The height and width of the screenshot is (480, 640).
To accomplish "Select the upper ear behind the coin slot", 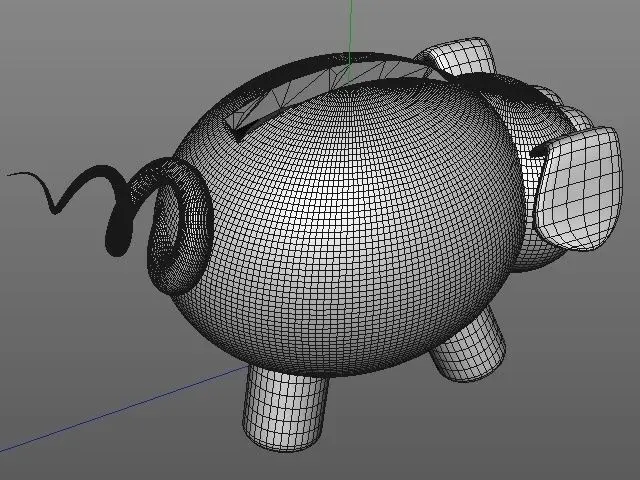I will coord(457,57).
